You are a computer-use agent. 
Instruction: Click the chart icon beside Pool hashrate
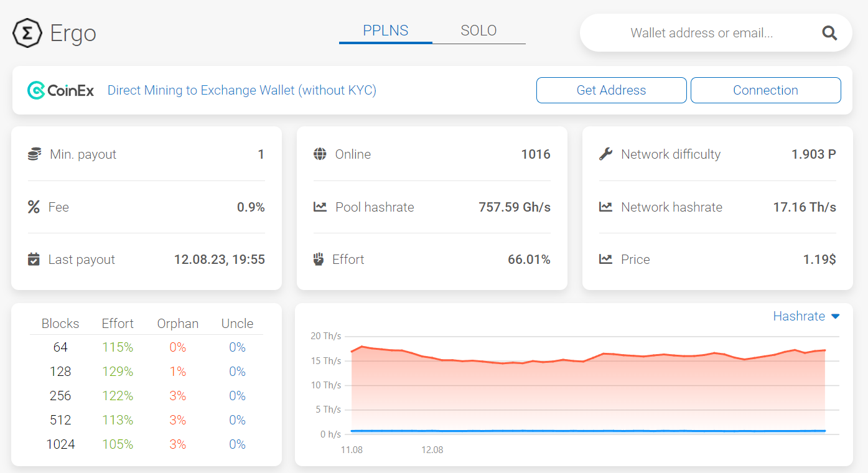319,207
